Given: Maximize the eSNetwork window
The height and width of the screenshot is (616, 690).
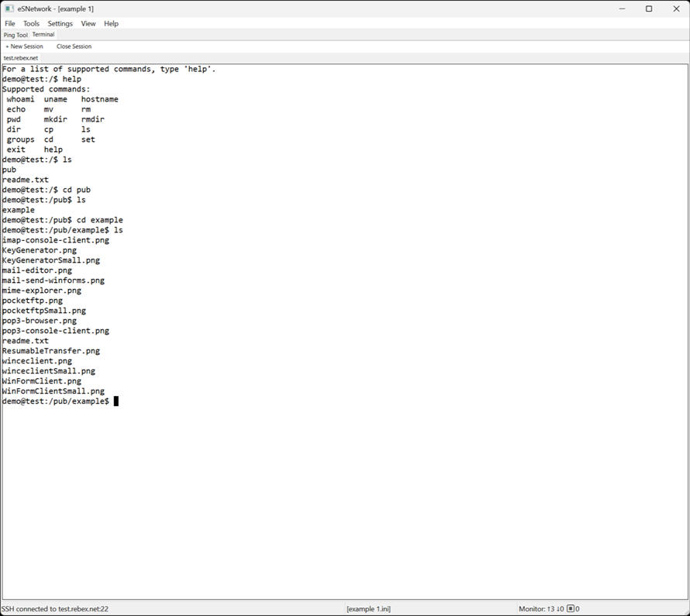Looking at the screenshot, I should [x=649, y=9].
